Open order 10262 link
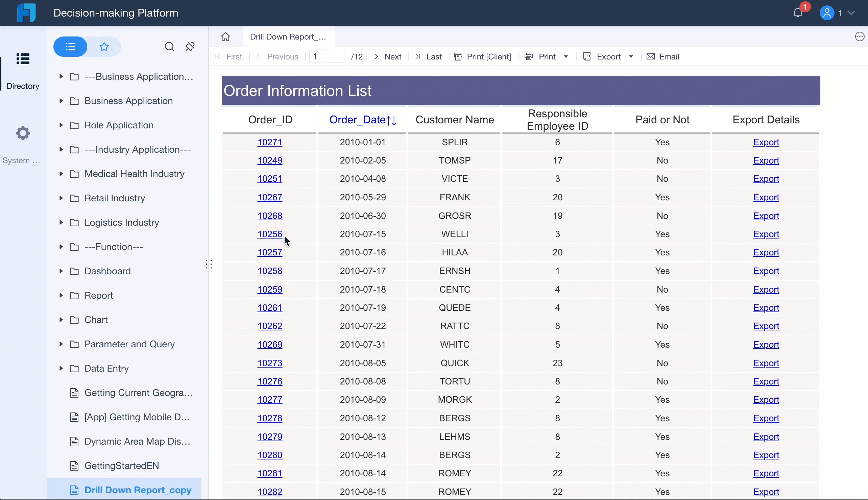The height and width of the screenshot is (500, 868). 270,326
